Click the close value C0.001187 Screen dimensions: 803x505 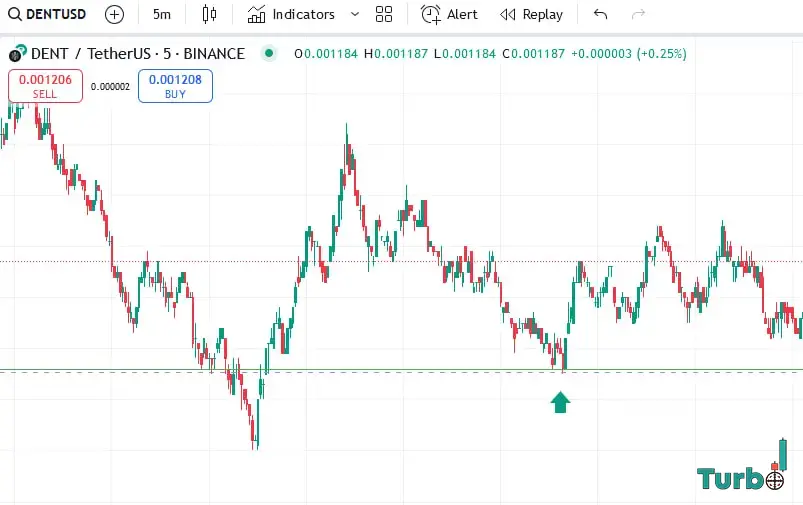coord(533,54)
